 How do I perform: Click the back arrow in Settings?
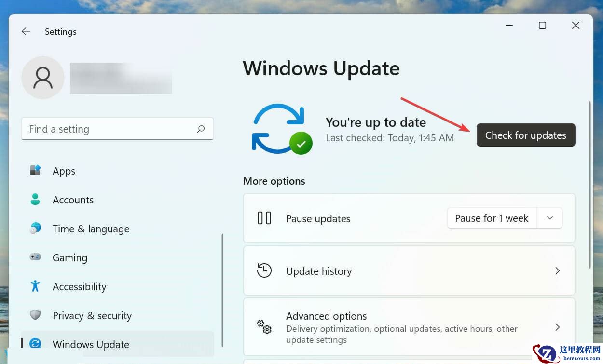click(26, 31)
